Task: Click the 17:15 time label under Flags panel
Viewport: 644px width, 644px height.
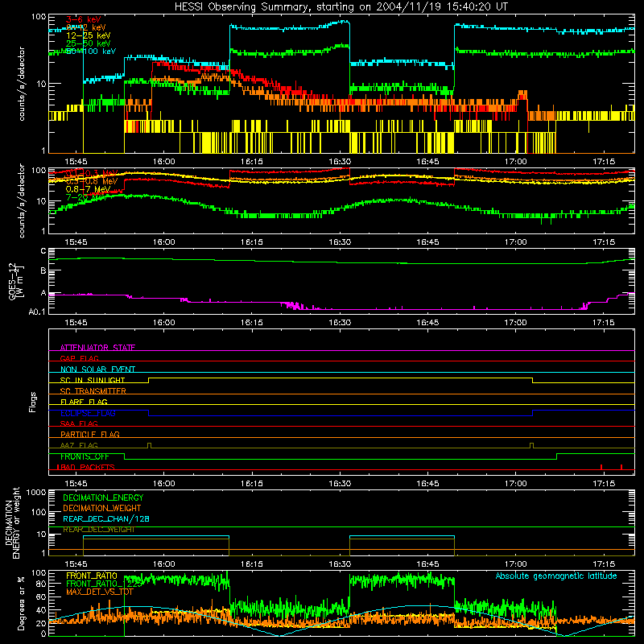Action: pyautogui.click(x=603, y=484)
